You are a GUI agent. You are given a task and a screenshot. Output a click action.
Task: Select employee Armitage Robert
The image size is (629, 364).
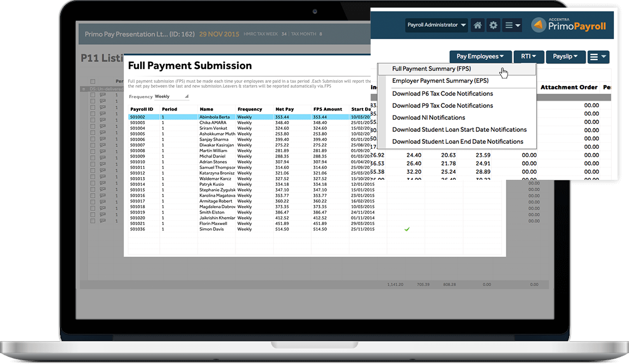tap(216, 201)
